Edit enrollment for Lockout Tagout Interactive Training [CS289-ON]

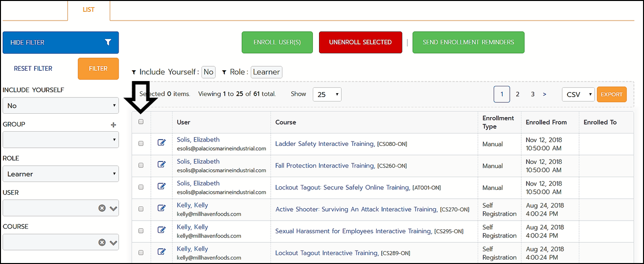point(161,252)
